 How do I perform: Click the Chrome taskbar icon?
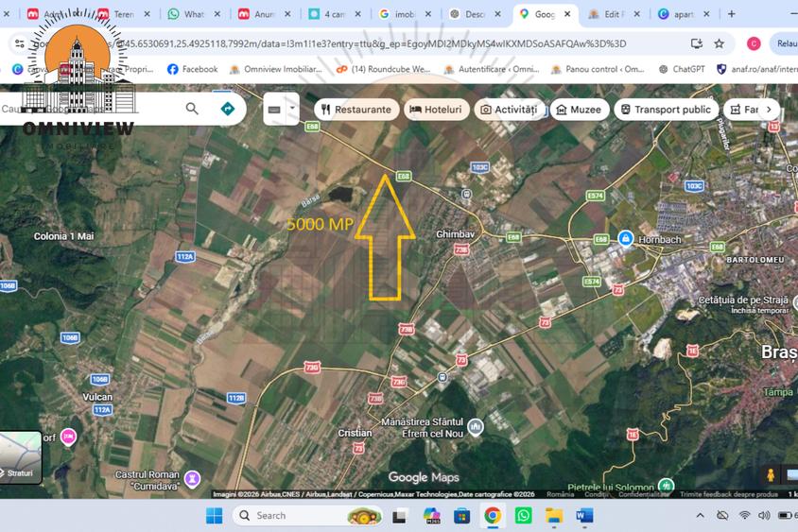click(493, 516)
